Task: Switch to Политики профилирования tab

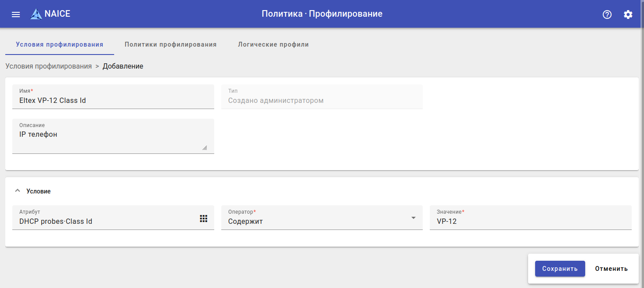Action: click(170, 44)
